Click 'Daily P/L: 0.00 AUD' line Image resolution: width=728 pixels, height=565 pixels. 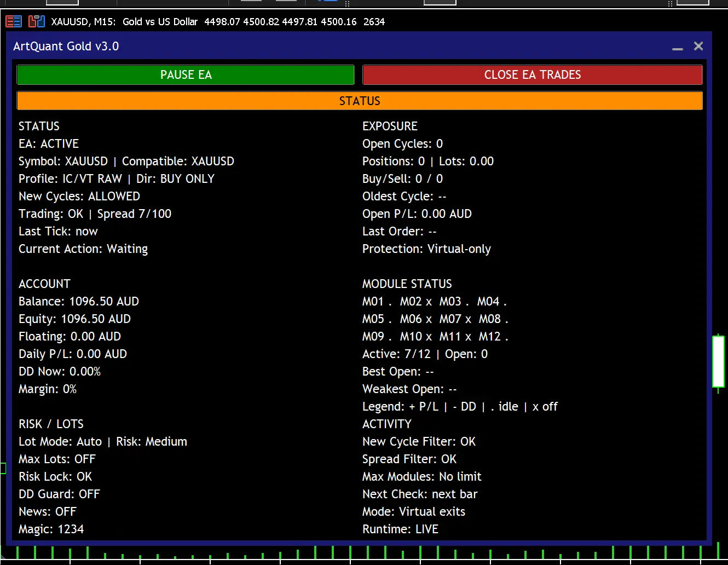(x=73, y=354)
